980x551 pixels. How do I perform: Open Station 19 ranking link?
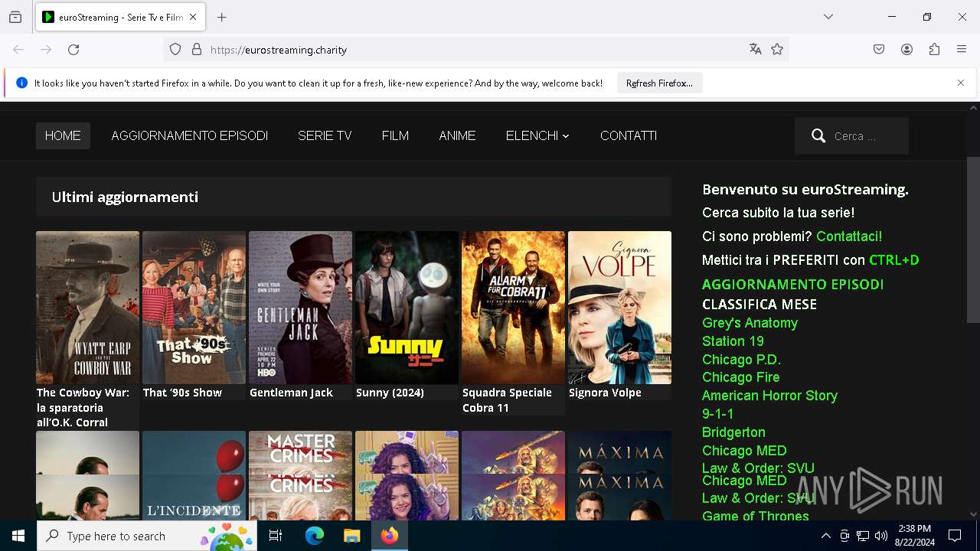point(733,341)
